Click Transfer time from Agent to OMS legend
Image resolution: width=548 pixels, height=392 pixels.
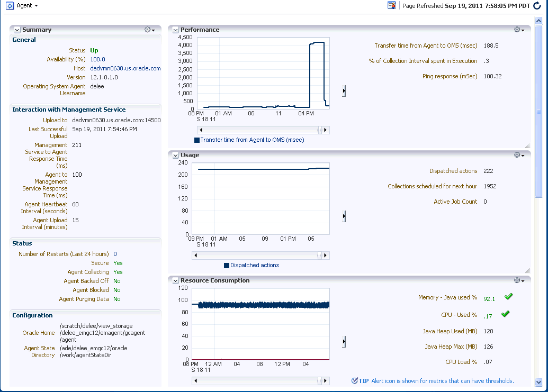[253, 140]
